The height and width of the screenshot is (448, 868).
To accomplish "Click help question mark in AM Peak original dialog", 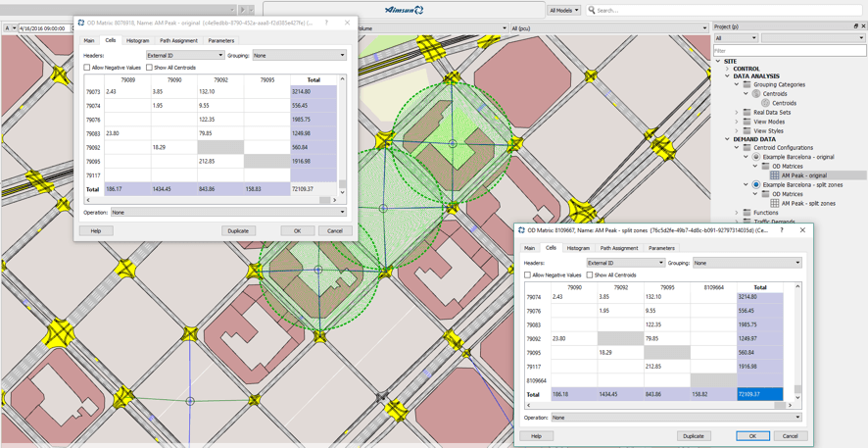I will point(325,23).
